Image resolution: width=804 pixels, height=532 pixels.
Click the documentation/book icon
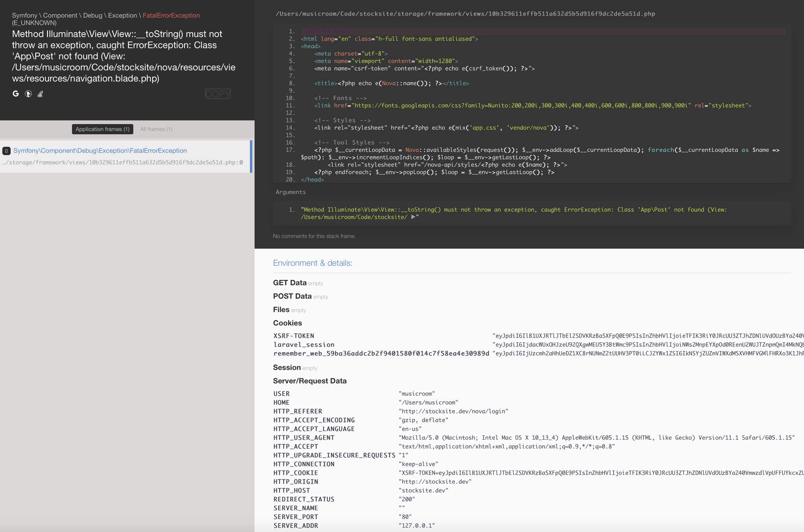tap(40, 93)
